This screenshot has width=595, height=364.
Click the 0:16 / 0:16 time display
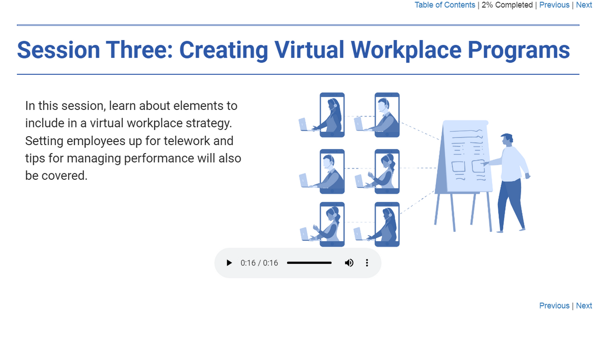[x=258, y=262]
